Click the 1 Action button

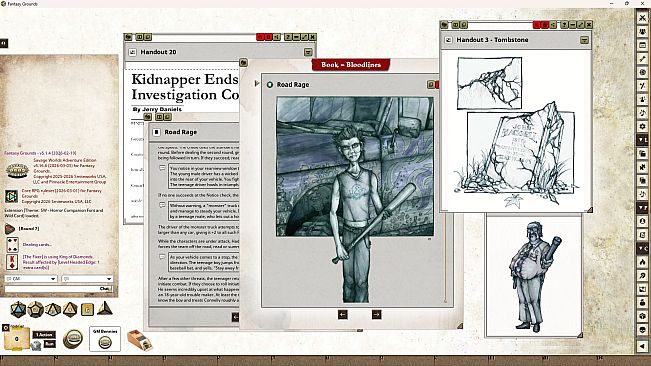(x=44, y=334)
